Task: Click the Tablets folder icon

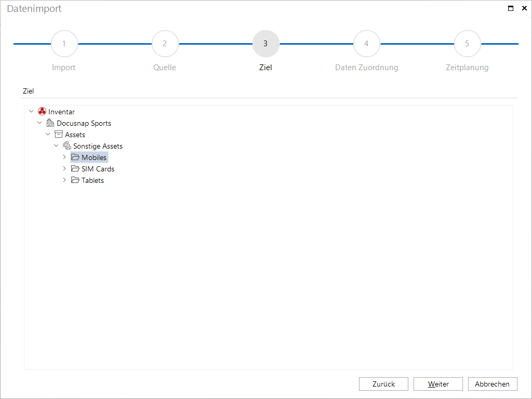Action: tap(75, 180)
